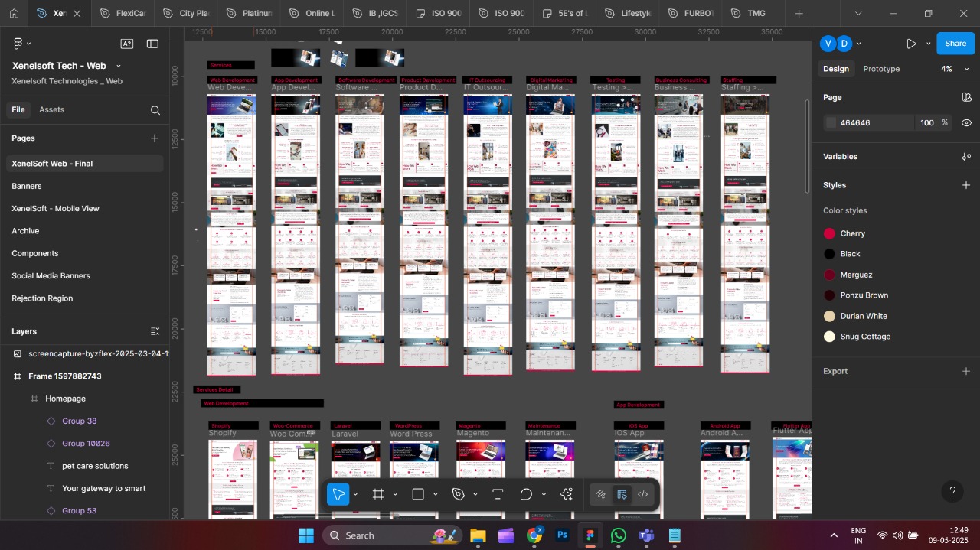Screen dimensions: 980x550
Task: Open the Actions AI sparkle tool
Action: pyautogui.click(x=567, y=494)
